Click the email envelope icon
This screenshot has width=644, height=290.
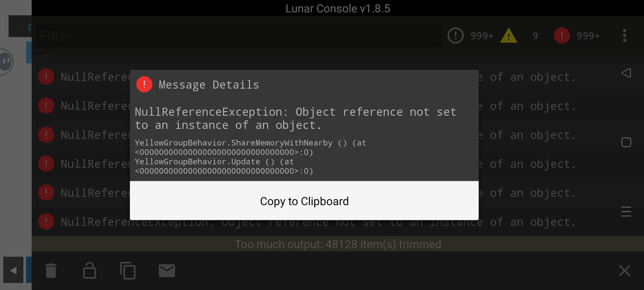[167, 271]
